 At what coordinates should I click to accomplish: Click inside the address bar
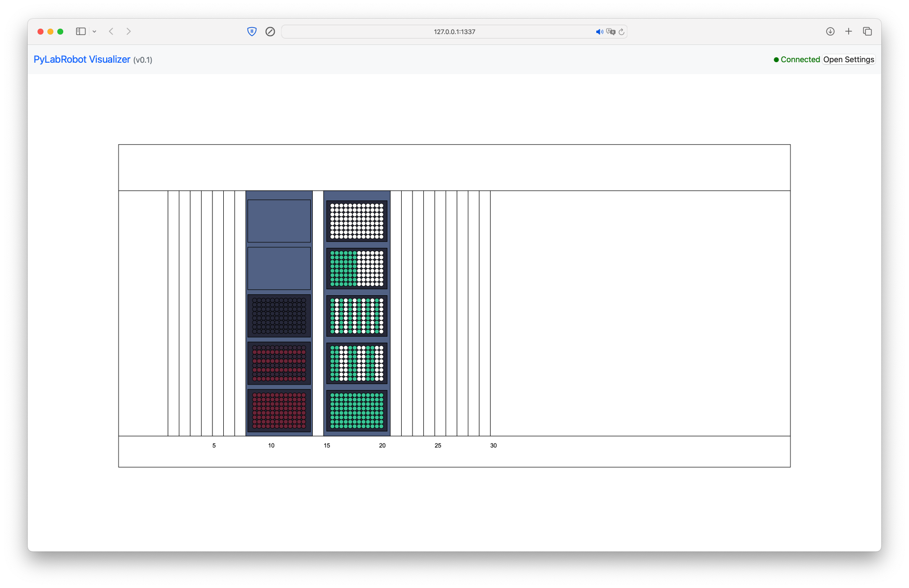point(454,31)
